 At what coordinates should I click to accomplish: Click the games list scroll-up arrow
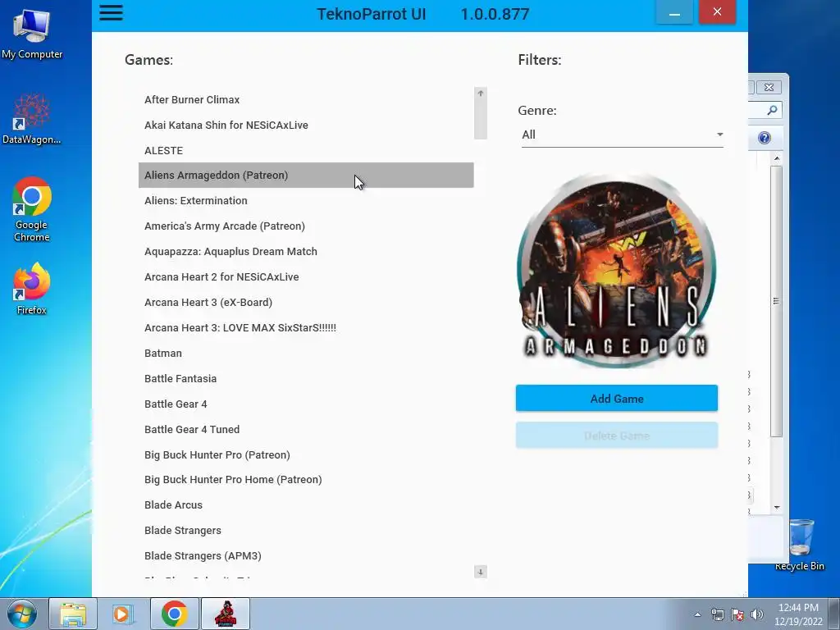481,94
